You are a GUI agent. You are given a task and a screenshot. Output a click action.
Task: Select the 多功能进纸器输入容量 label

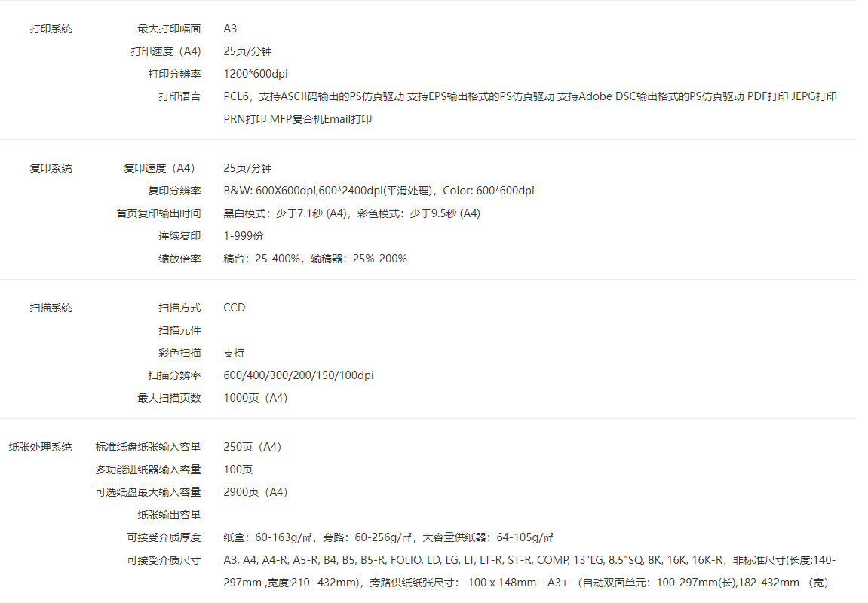click(148, 470)
